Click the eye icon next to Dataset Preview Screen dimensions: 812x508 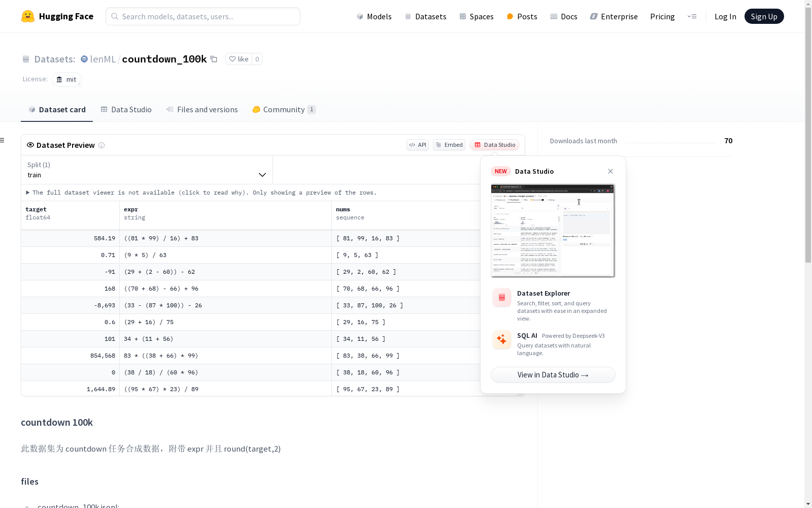coord(30,145)
